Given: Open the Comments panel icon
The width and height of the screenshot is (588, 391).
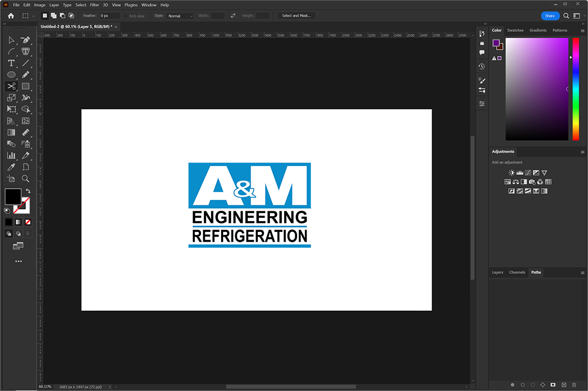Looking at the screenshot, I should pos(482,53).
